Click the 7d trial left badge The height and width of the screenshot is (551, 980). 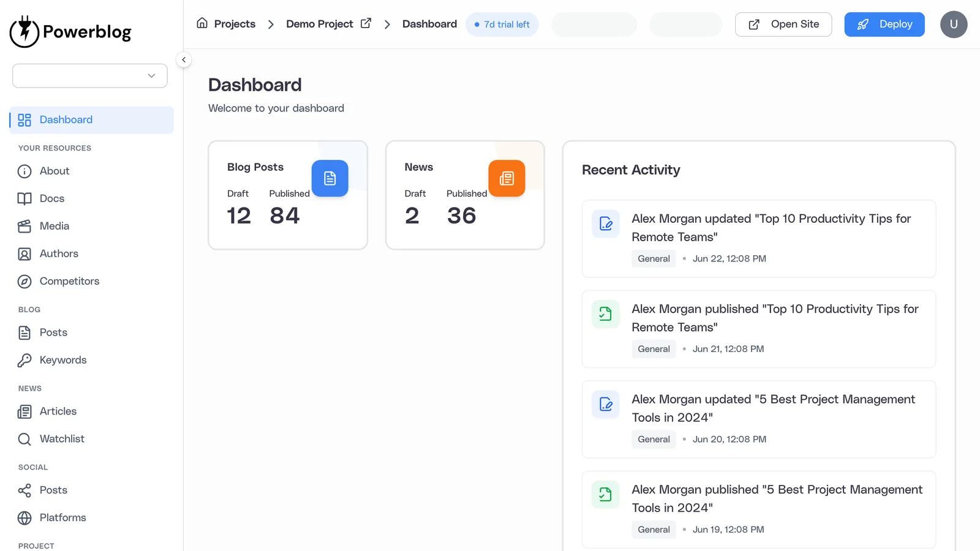pyautogui.click(x=502, y=24)
